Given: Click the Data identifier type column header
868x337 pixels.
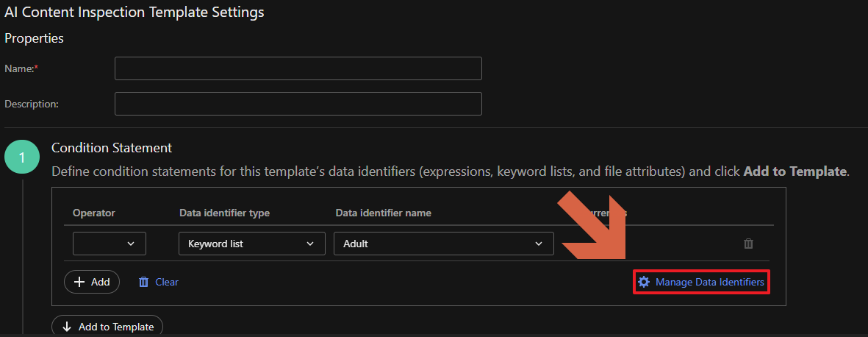Looking at the screenshot, I should coord(224,213).
